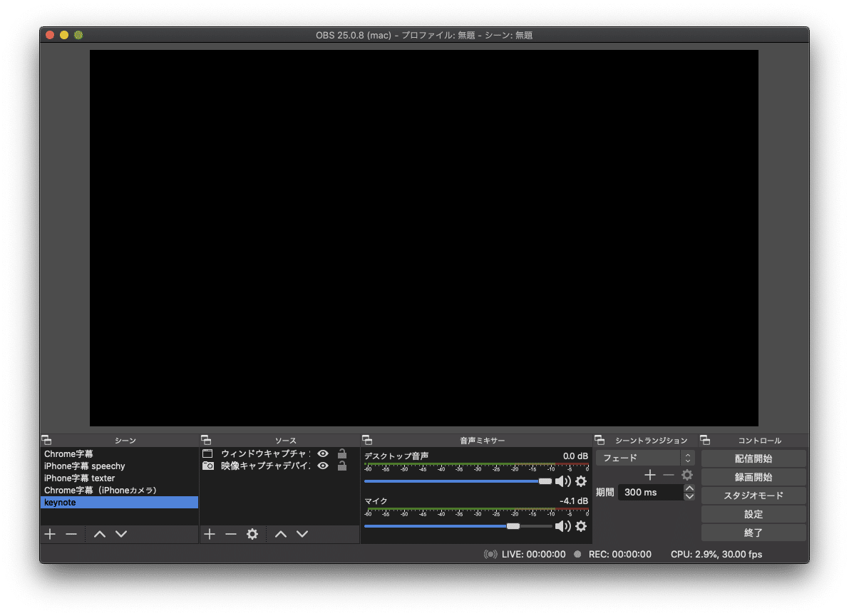Click 配信開始 to start streaming
Viewport: 849px width, 616px height.
pos(753,459)
